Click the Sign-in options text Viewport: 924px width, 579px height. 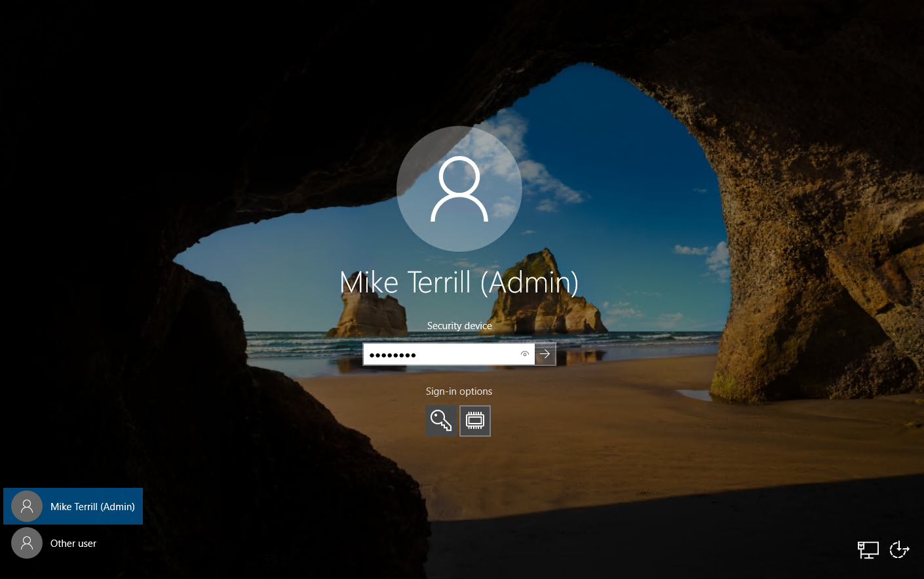(x=459, y=391)
